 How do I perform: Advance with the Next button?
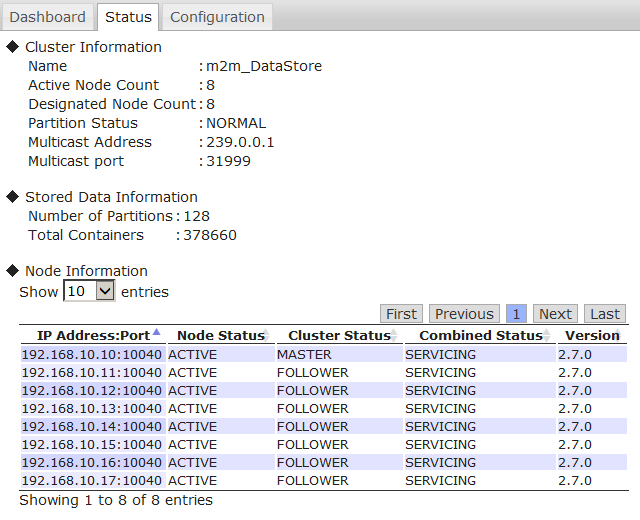(x=555, y=314)
